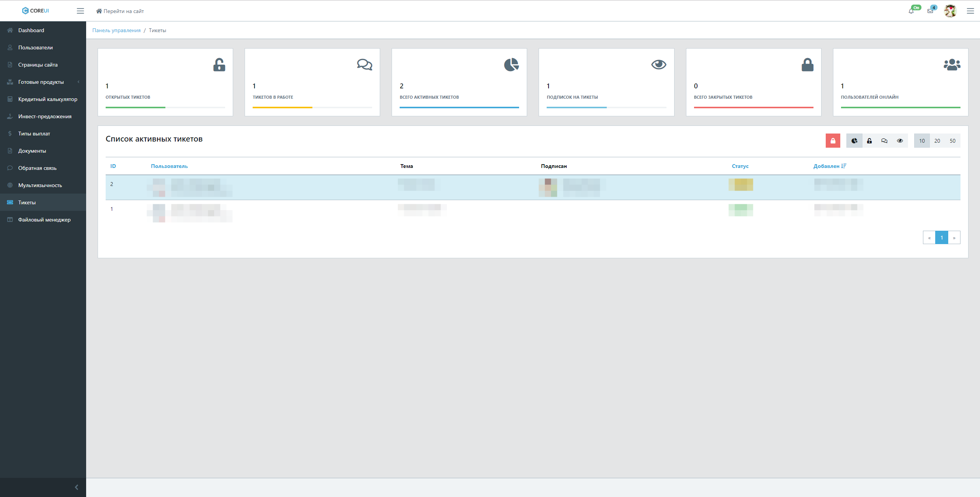Open notifications bell icon
Image resolution: width=980 pixels, height=497 pixels.
(x=911, y=11)
